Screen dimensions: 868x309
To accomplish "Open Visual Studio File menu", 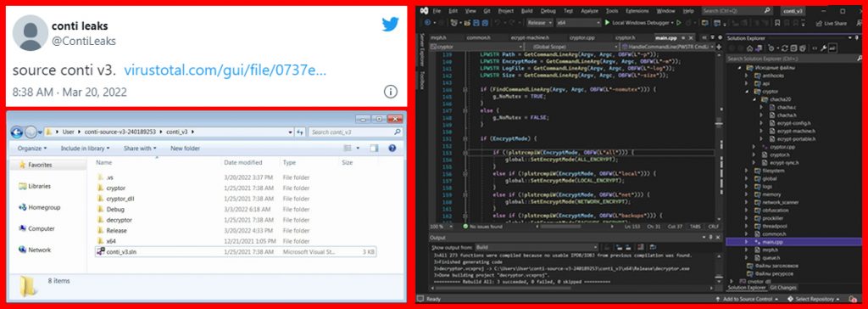I will [x=437, y=10].
